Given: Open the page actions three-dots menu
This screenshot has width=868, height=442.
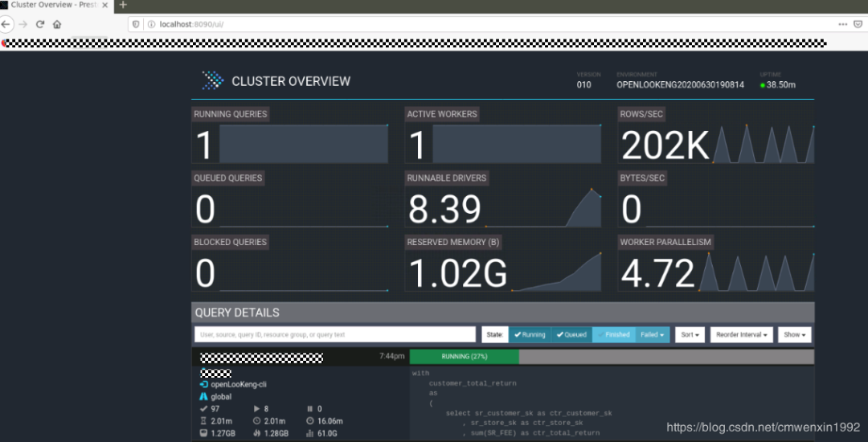Looking at the screenshot, I should (x=842, y=24).
